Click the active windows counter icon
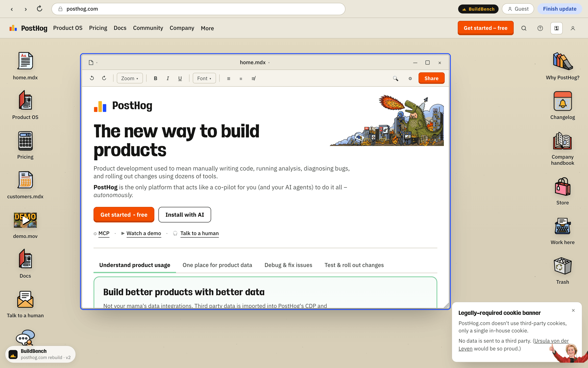This screenshot has width=588, height=368. click(556, 28)
